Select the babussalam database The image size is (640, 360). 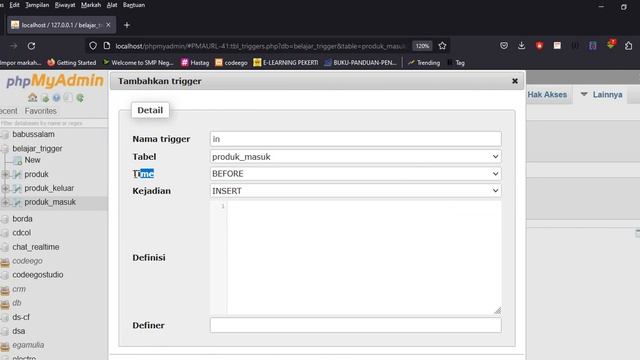coord(33,134)
